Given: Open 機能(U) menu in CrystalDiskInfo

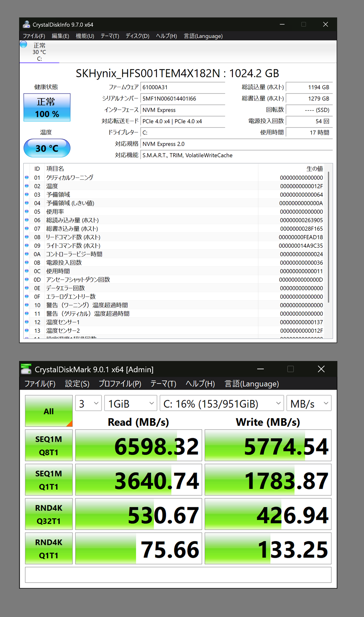Looking at the screenshot, I should point(85,36).
